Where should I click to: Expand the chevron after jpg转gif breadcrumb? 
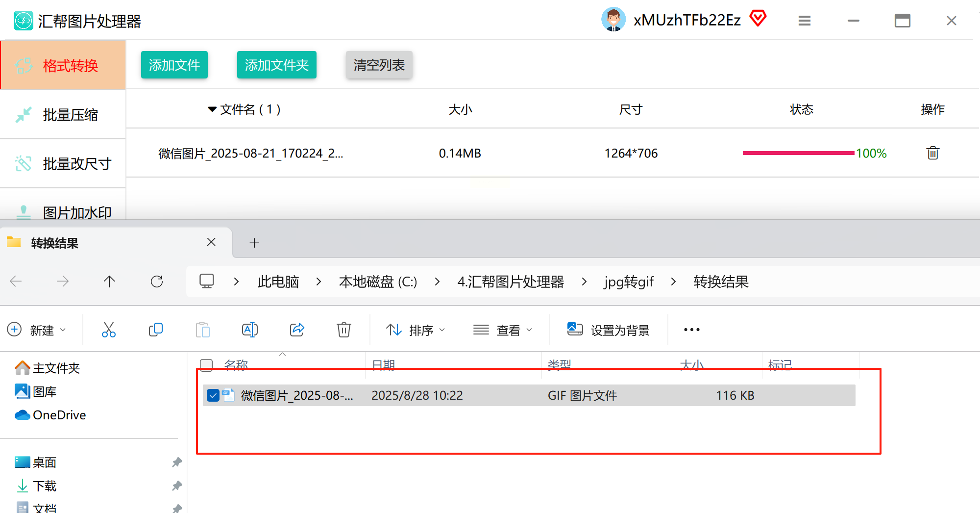click(673, 282)
